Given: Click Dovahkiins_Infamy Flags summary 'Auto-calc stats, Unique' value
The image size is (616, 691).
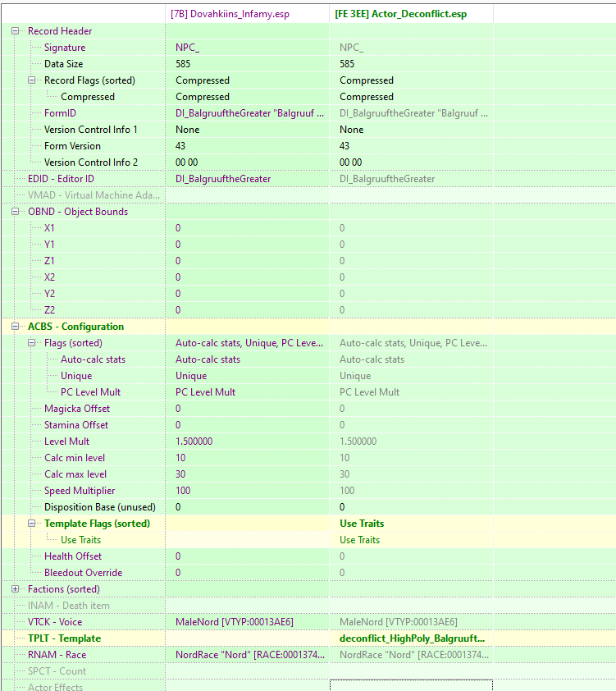Looking at the screenshot, I should 249,343.
